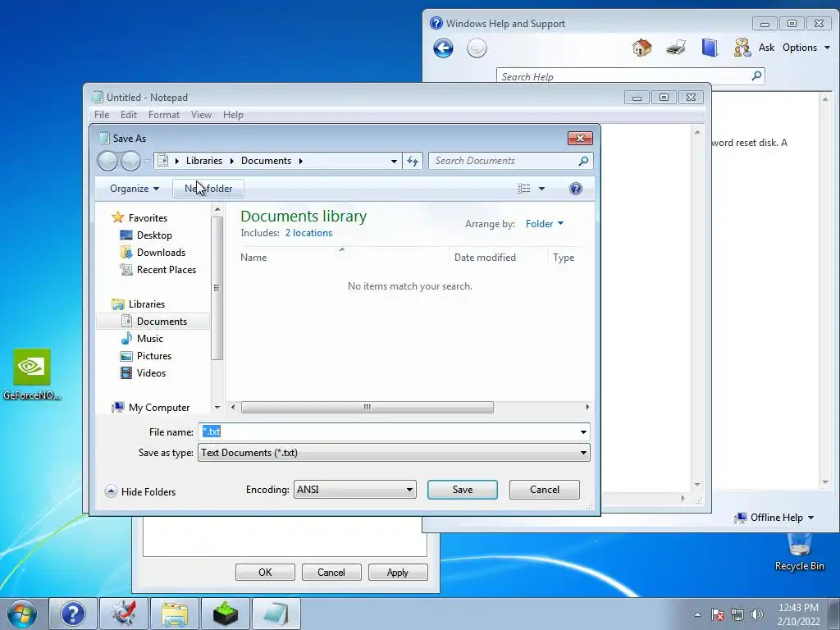Open Browse Help book icon
Viewport: 840px width, 630px height.
[710, 48]
